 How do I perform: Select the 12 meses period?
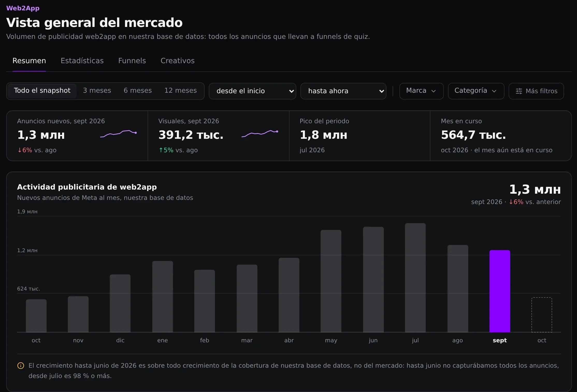pyautogui.click(x=181, y=91)
